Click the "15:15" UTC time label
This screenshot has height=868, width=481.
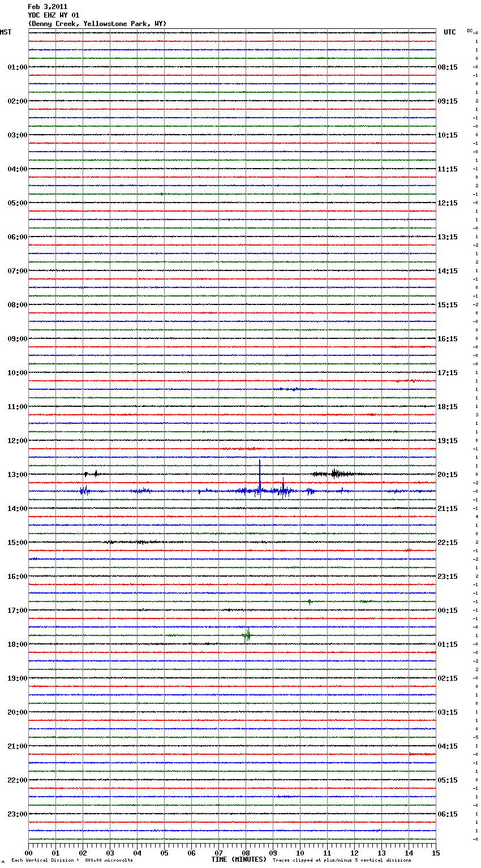tap(448, 305)
